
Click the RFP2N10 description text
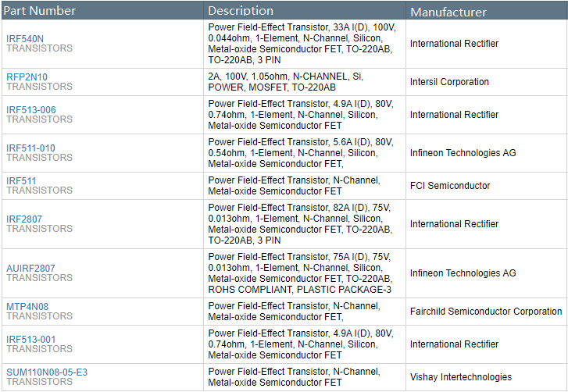tap(285, 82)
